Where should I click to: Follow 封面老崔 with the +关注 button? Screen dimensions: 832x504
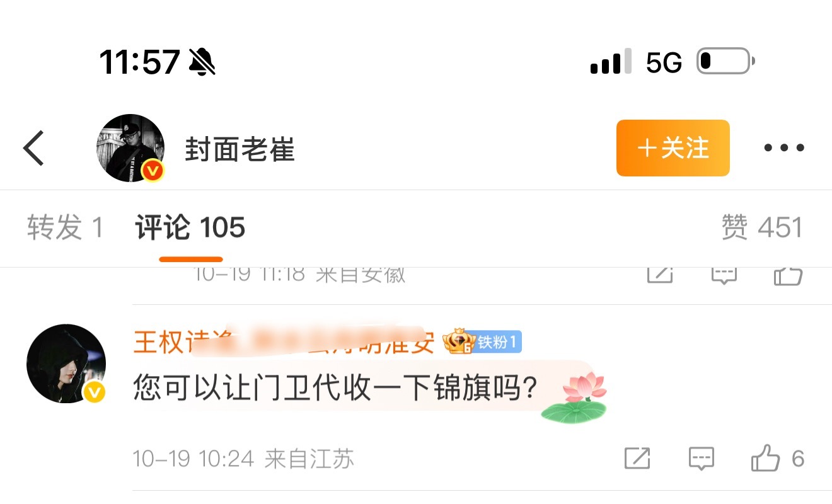(x=673, y=148)
